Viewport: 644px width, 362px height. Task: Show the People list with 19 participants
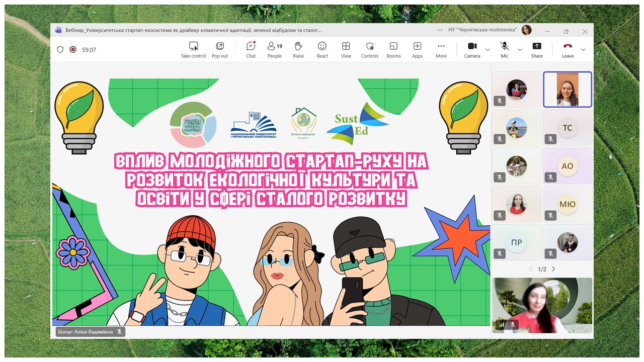coord(274,50)
